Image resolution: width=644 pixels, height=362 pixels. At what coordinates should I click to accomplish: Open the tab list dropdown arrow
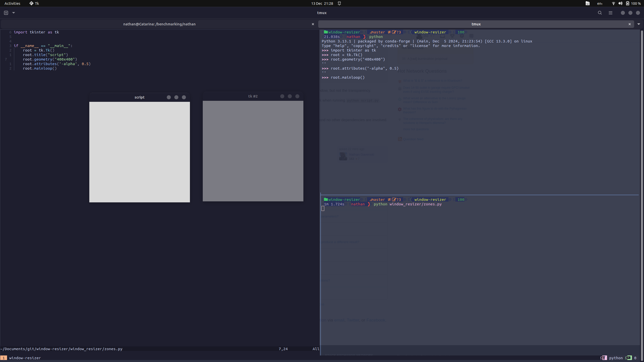click(639, 24)
